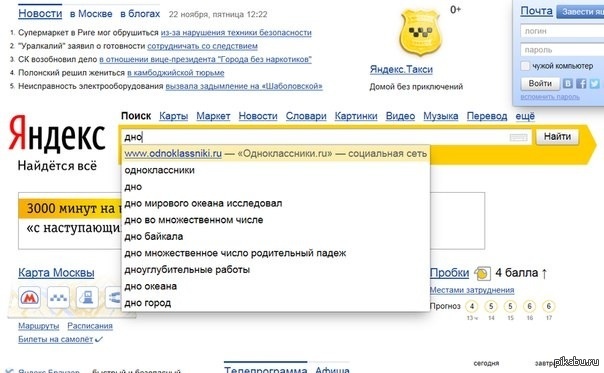
Task: Open the Новости heading above the news list
Action: click(x=40, y=13)
